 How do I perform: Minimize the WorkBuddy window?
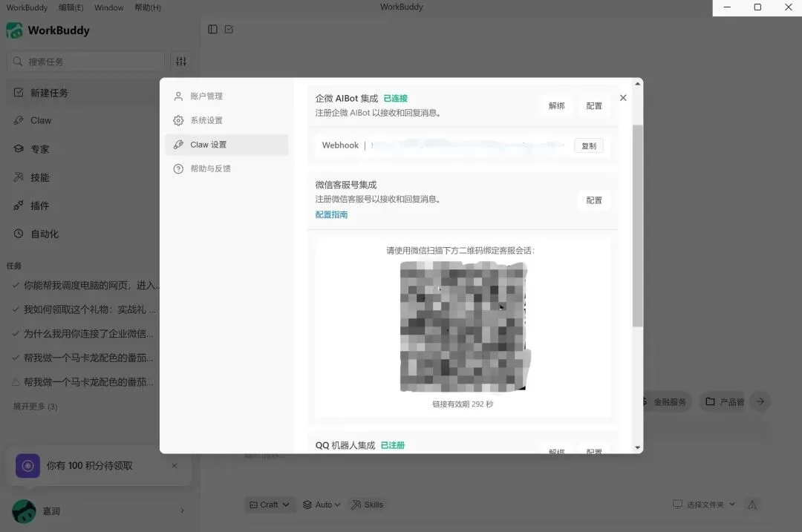coord(727,7)
